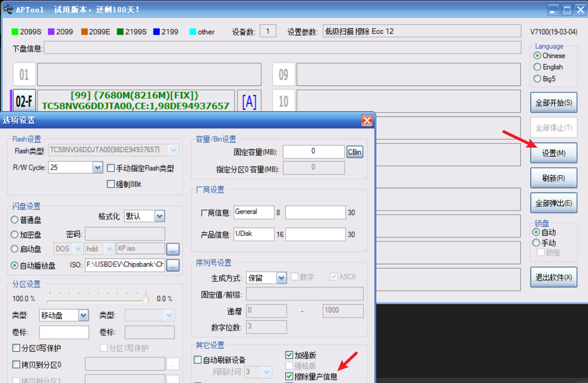Click the CBin button
The image size is (588, 383).
coord(354,152)
